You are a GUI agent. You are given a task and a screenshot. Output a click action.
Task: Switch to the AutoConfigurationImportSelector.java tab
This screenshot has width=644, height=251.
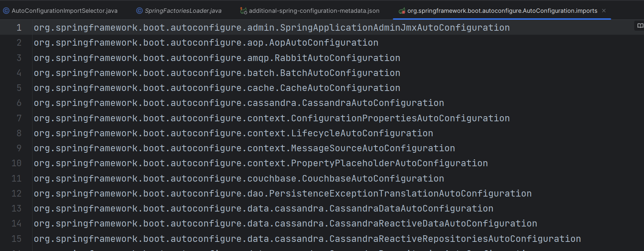(65, 11)
